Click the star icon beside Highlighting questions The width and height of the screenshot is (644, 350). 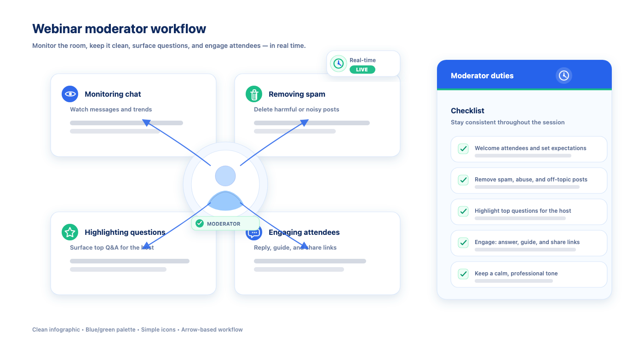pos(70,232)
